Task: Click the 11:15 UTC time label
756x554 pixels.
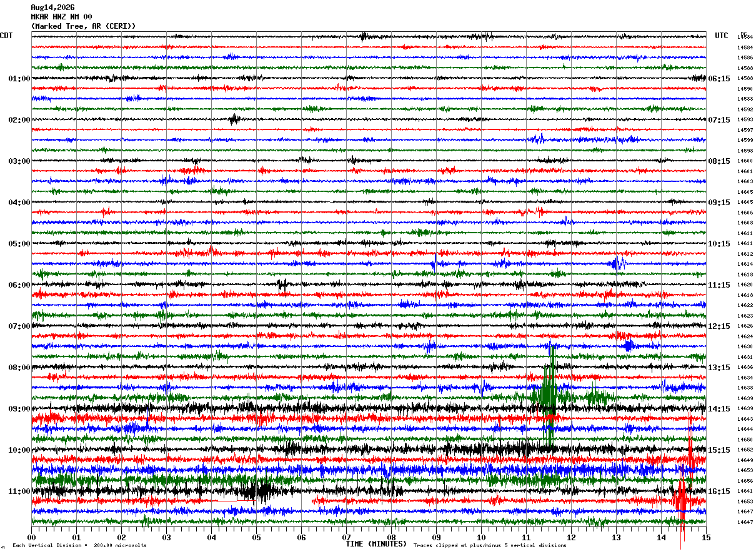Action: [x=719, y=285]
